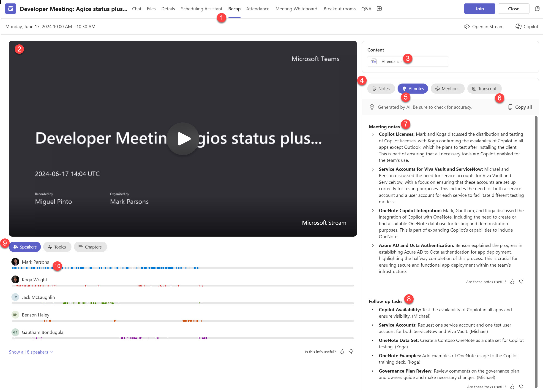
Task: Thumbs down the follow-up tasks
Action: (x=521, y=387)
